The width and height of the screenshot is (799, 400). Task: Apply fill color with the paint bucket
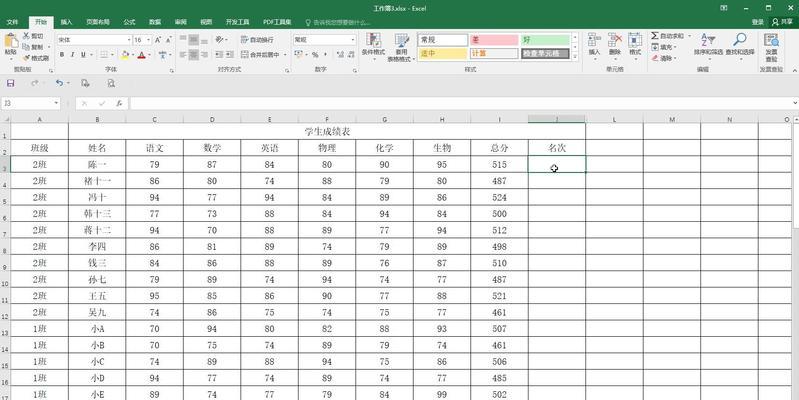pyautogui.click(x=125, y=55)
